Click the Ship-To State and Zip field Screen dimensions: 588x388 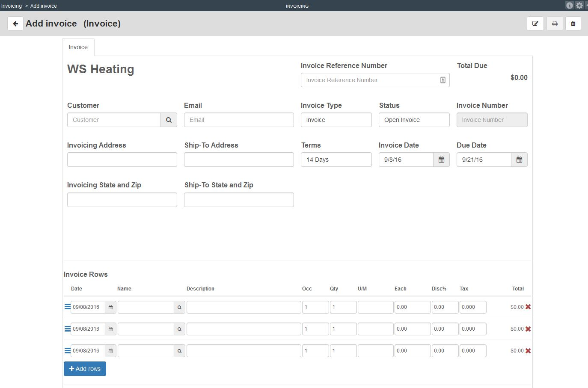(x=239, y=200)
